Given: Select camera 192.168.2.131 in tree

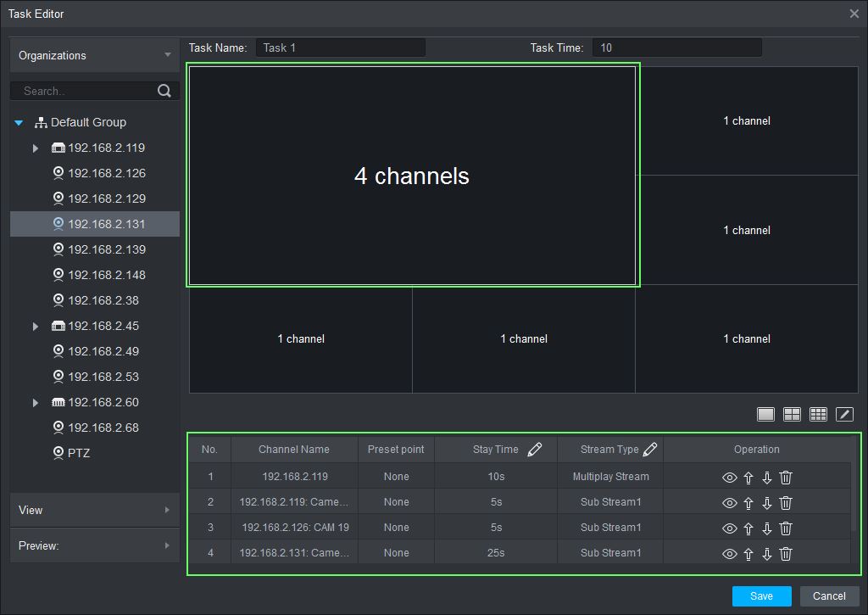Looking at the screenshot, I should (95, 224).
